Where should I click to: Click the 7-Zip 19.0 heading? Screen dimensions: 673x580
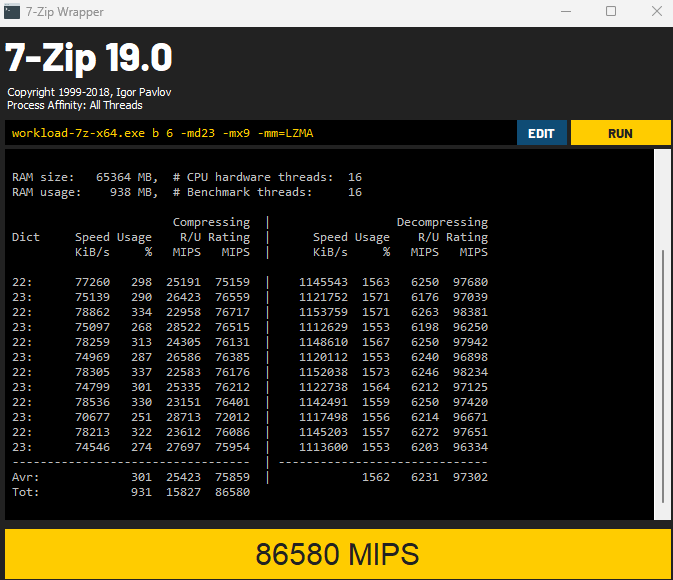point(89,58)
